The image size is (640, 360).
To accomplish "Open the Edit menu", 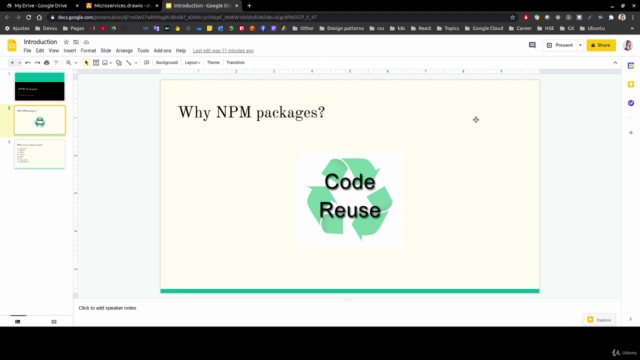I will point(40,51).
